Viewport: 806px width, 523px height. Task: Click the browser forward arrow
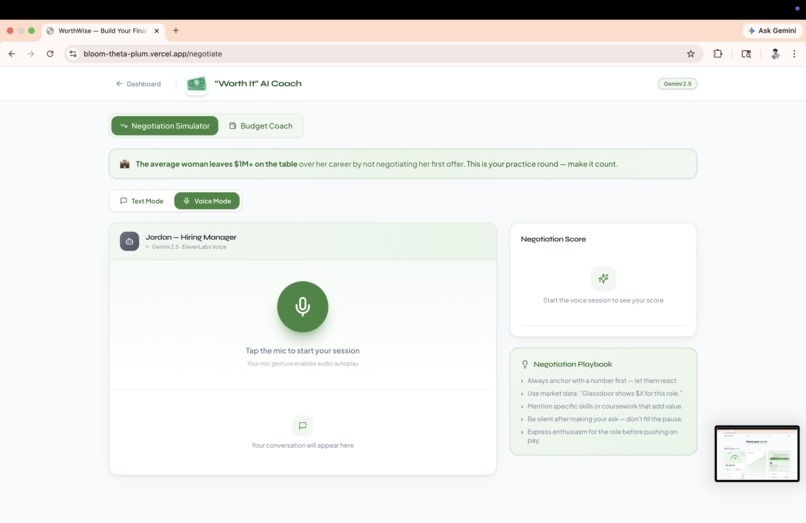point(31,53)
